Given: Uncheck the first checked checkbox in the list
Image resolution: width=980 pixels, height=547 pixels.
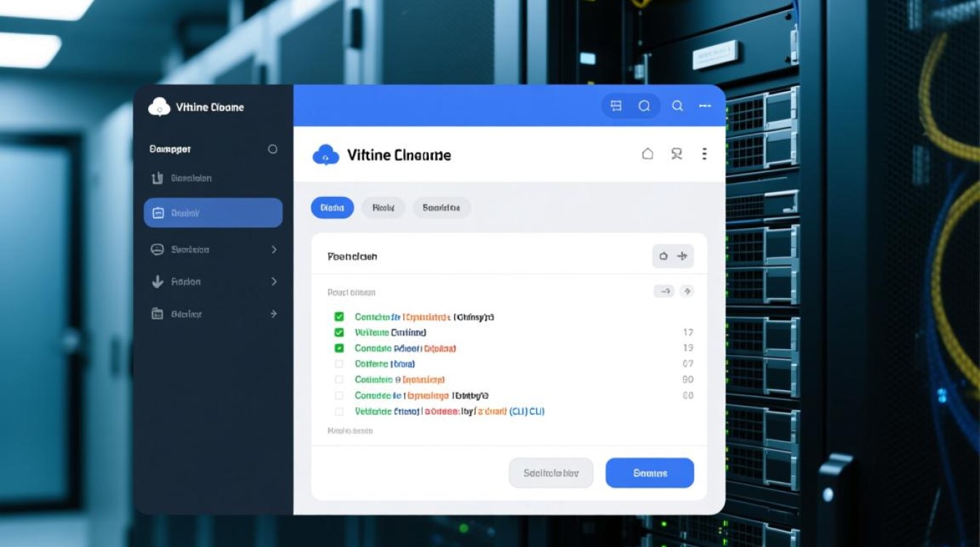Looking at the screenshot, I should click(x=339, y=317).
